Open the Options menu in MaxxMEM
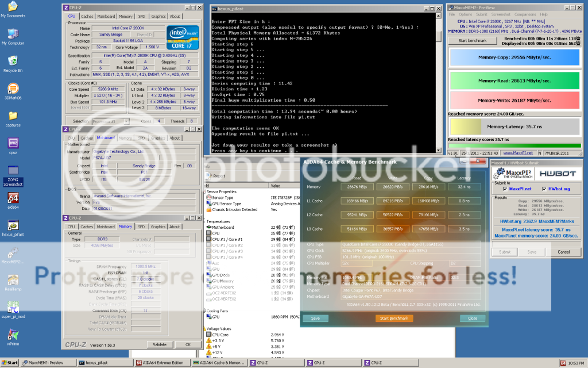This screenshot has height=368, width=588. [x=465, y=14]
